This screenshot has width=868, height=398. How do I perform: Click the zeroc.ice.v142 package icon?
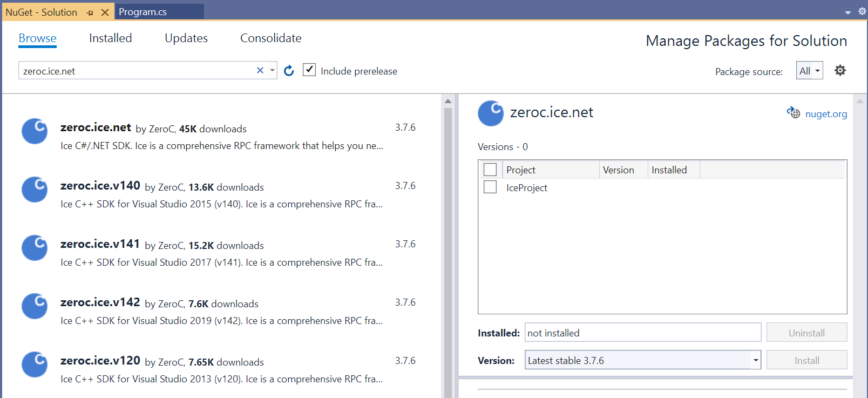pos(35,306)
